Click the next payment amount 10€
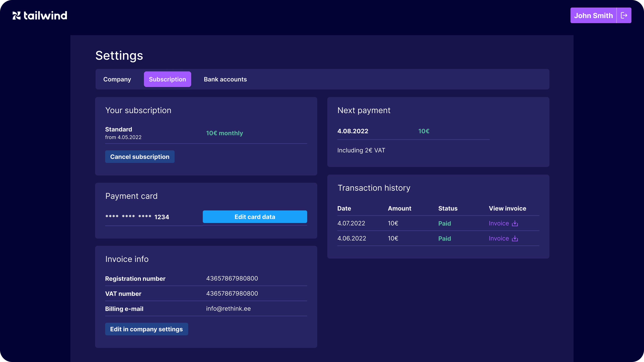 point(424,131)
